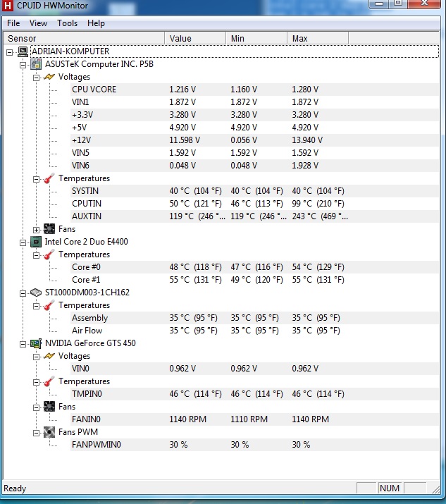Select the Core #1 temperature row
Screen dimensions: 446x504
pos(255,280)
